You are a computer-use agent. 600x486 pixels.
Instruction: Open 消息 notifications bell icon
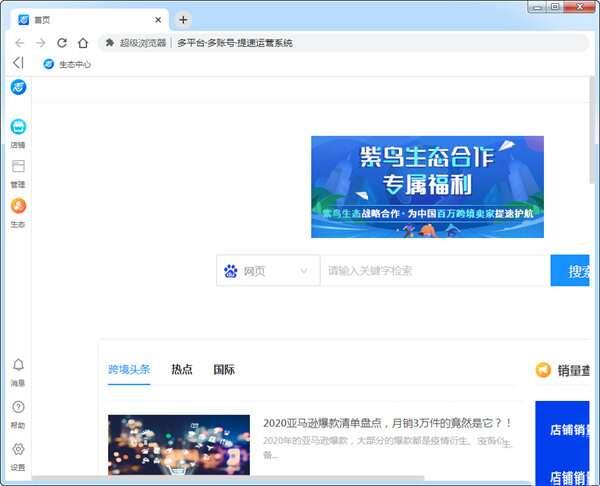18,366
